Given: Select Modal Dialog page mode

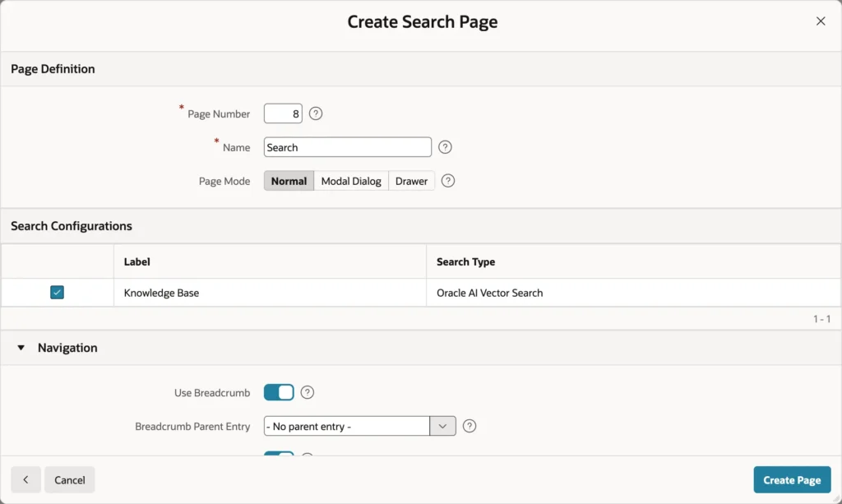Looking at the screenshot, I should coord(351,181).
